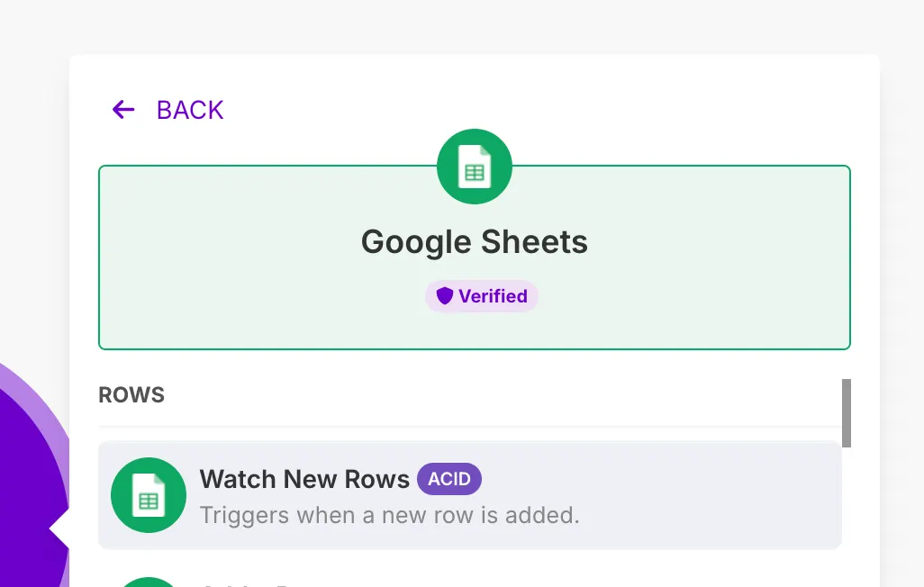This screenshot has height=587, width=924.
Task: Click the purple back arrow icon
Action: [123, 110]
